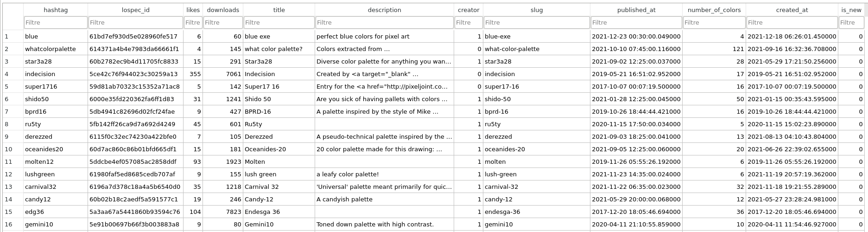The image size is (868, 232).
Task: Select published_at '2017-10-07 00:07:19.500000'
Action: pyautogui.click(x=636, y=86)
